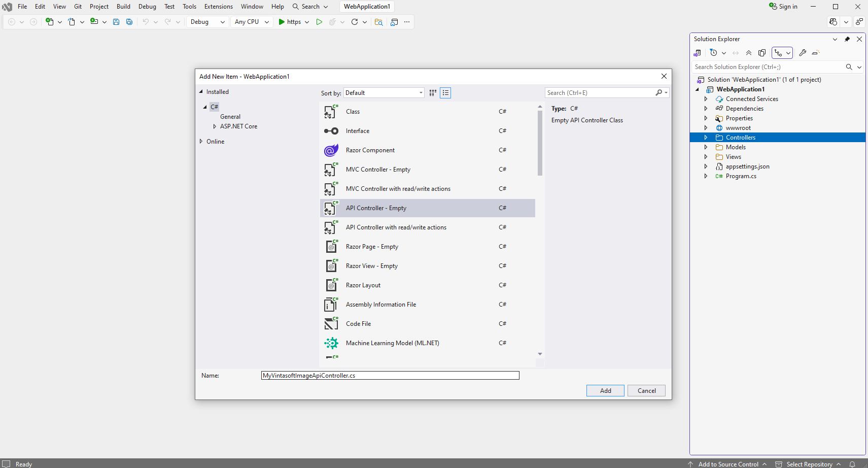The width and height of the screenshot is (868, 468).
Task: Click the Pending Changes Filter clock icon
Action: pyautogui.click(x=714, y=53)
